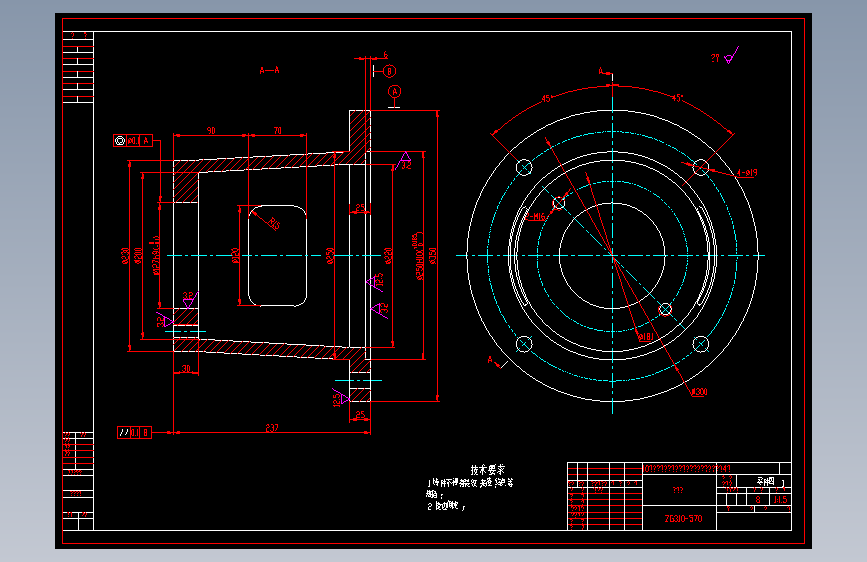The height and width of the screenshot is (562, 867).
Task: Click the section marker A above the flange
Action: point(602,71)
